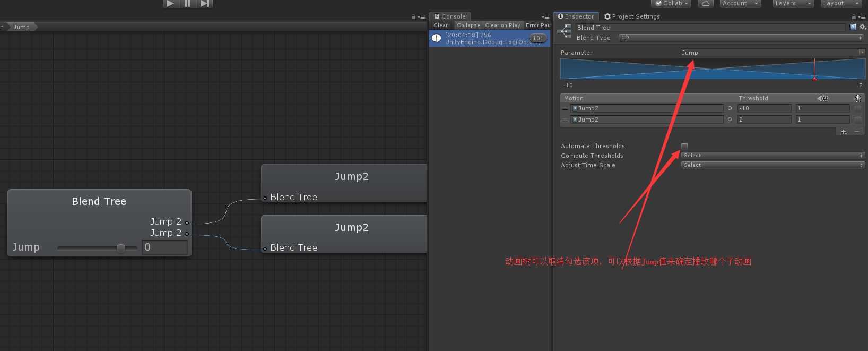Click the mirror icon column header

tap(858, 98)
